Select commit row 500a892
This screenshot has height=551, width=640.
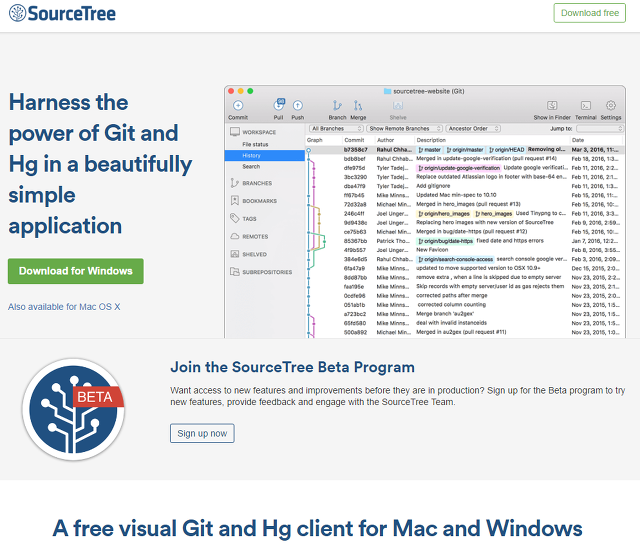click(x=465, y=332)
